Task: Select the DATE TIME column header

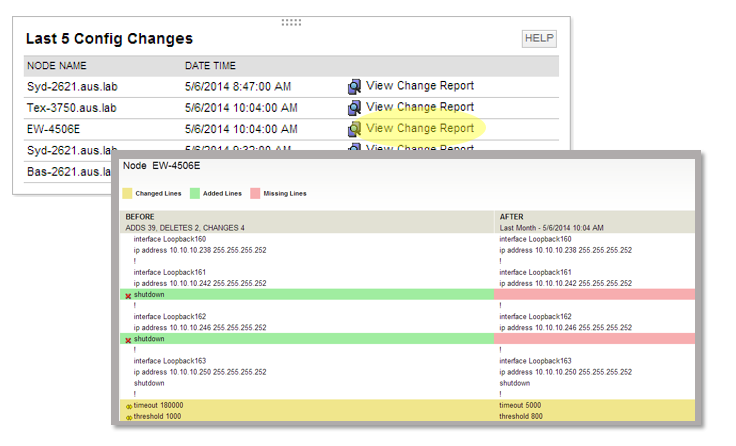Action: click(x=210, y=66)
